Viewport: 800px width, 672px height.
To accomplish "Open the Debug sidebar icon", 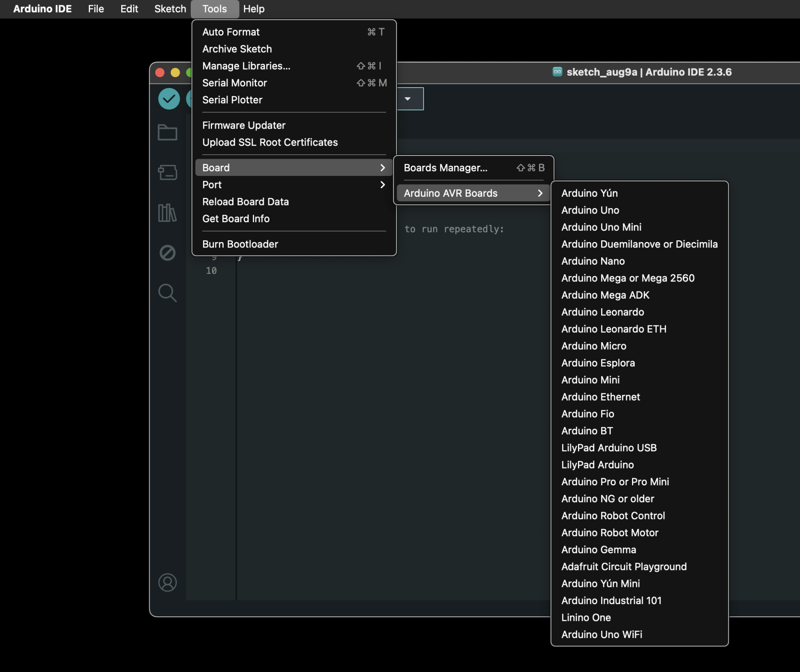I will 167,253.
